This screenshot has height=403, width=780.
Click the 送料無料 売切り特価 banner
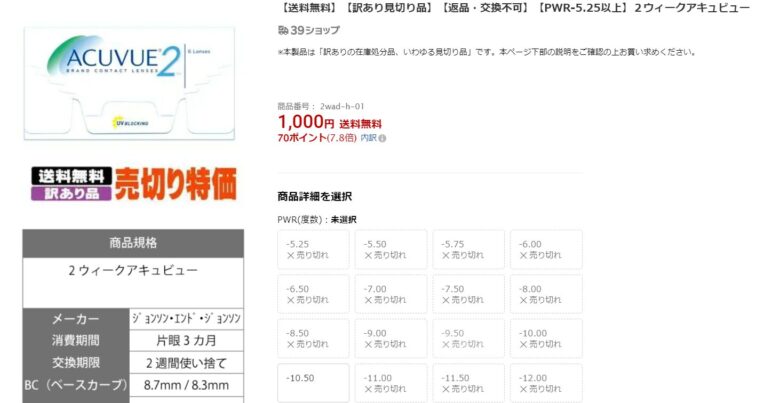click(133, 182)
